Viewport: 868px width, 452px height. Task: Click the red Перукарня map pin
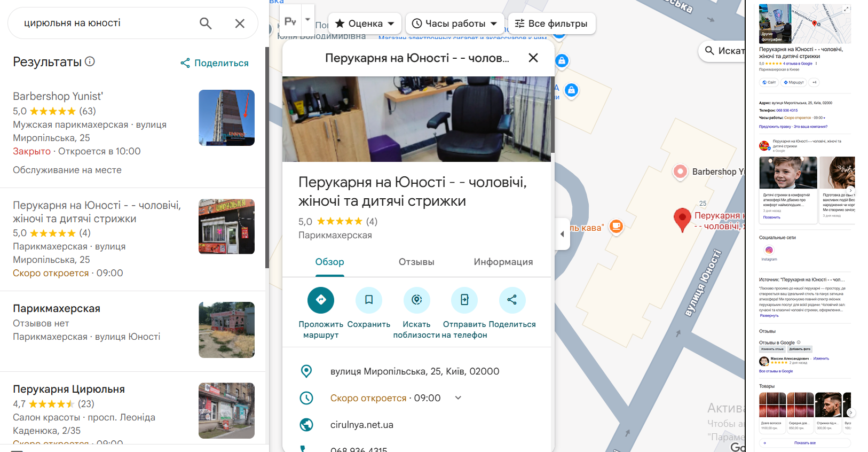tap(682, 220)
